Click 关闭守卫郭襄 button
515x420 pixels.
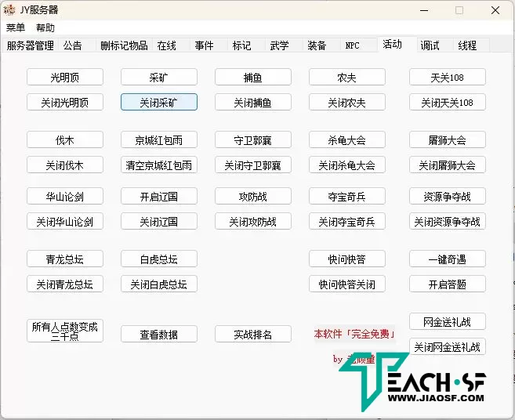click(253, 165)
